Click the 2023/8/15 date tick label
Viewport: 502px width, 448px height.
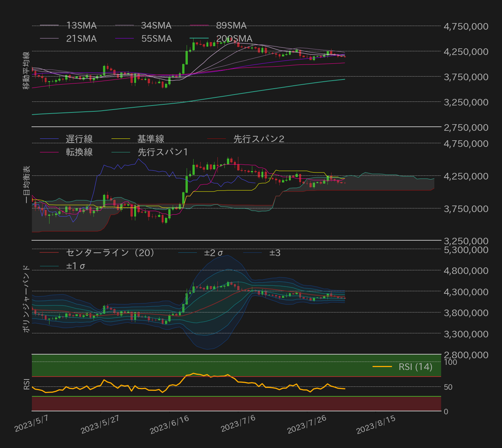pos(376,424)
